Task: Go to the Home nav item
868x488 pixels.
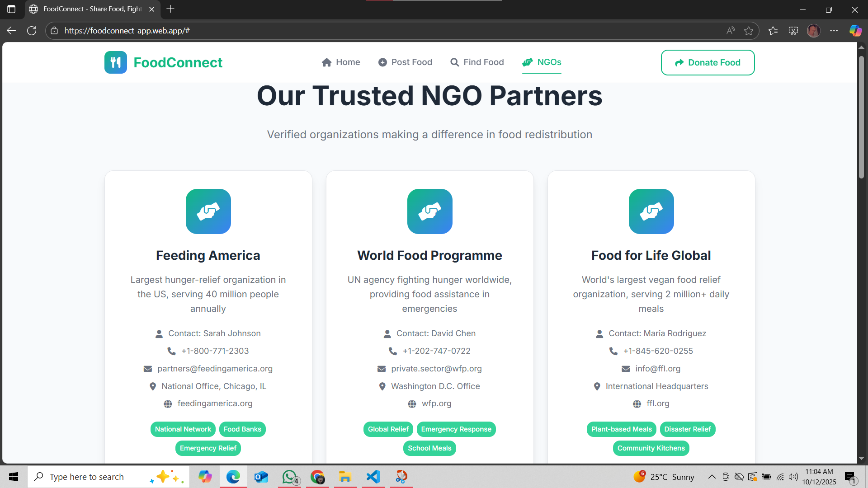Action: (341, 62)
